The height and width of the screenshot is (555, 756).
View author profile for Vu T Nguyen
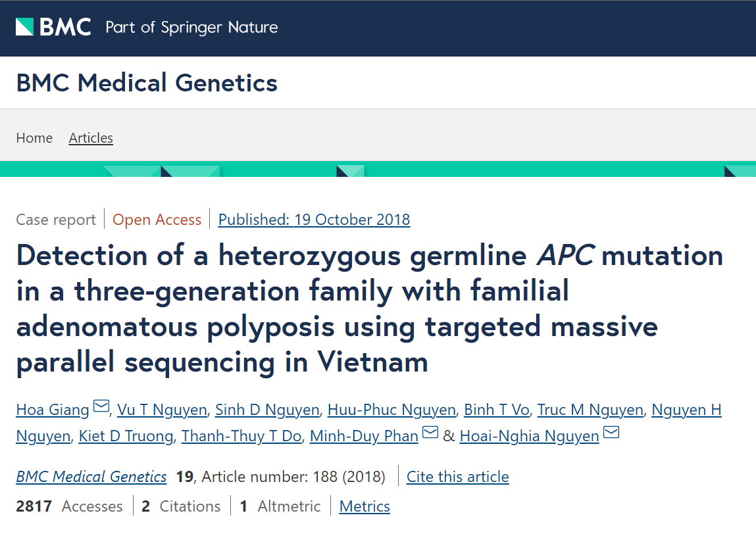pyautogui.click(x=161, y=409)
